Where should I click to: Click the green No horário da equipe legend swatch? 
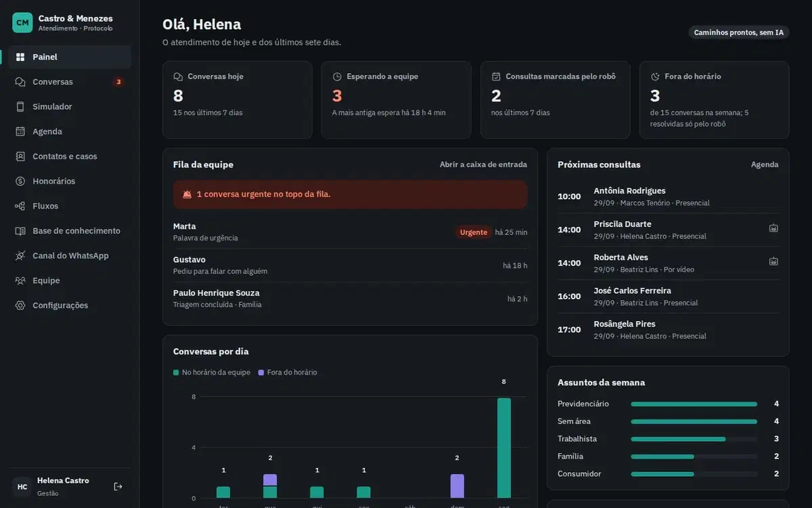click(177, 373)
